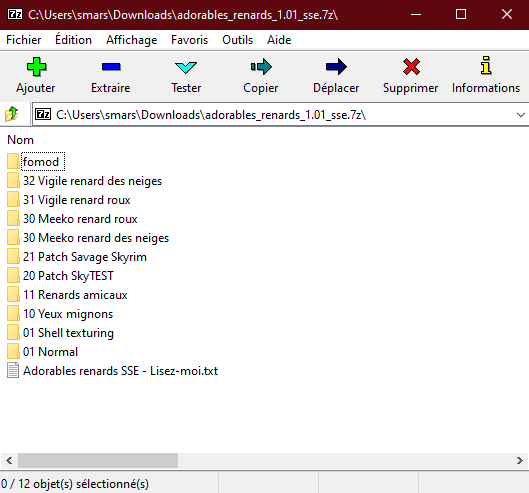The height and width of the screenshot is (493, 529).
Task: Sort by the Nom column header
Action: coord(21,140)
